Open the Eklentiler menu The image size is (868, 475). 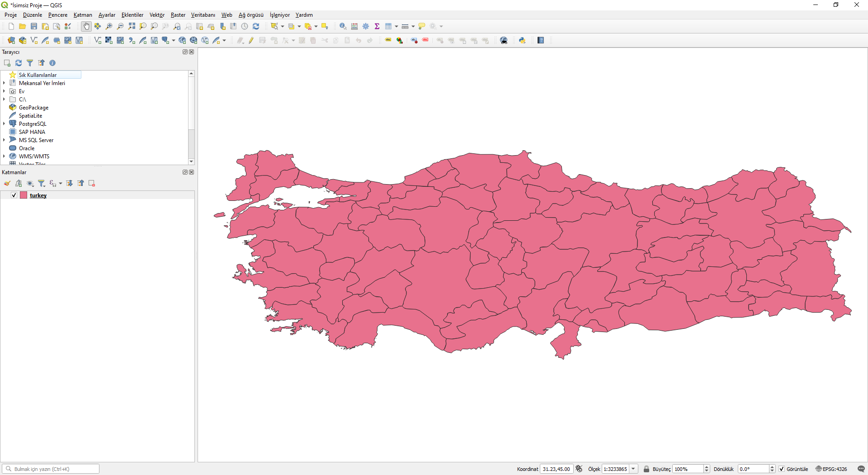[132, 15]
